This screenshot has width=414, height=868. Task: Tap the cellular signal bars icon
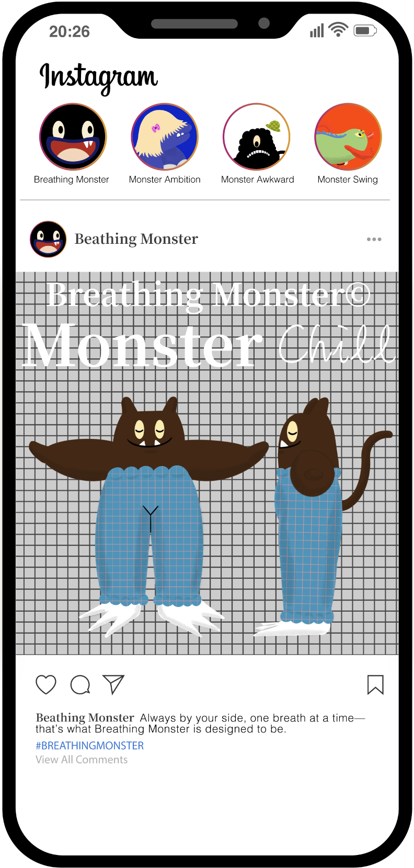click(x=317, y=30)
